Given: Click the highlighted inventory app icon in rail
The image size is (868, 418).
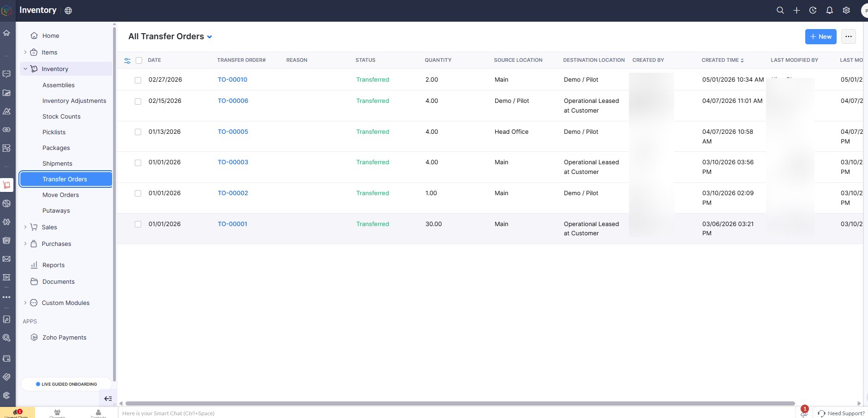Looking at the screenshot, I should pos(6,185).
